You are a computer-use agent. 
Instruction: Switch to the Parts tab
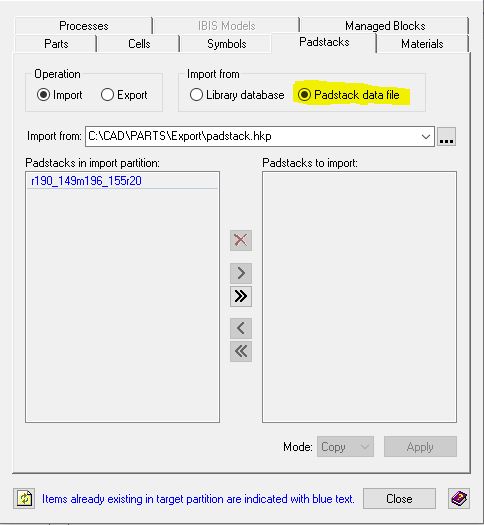click(x=56, y=44)
